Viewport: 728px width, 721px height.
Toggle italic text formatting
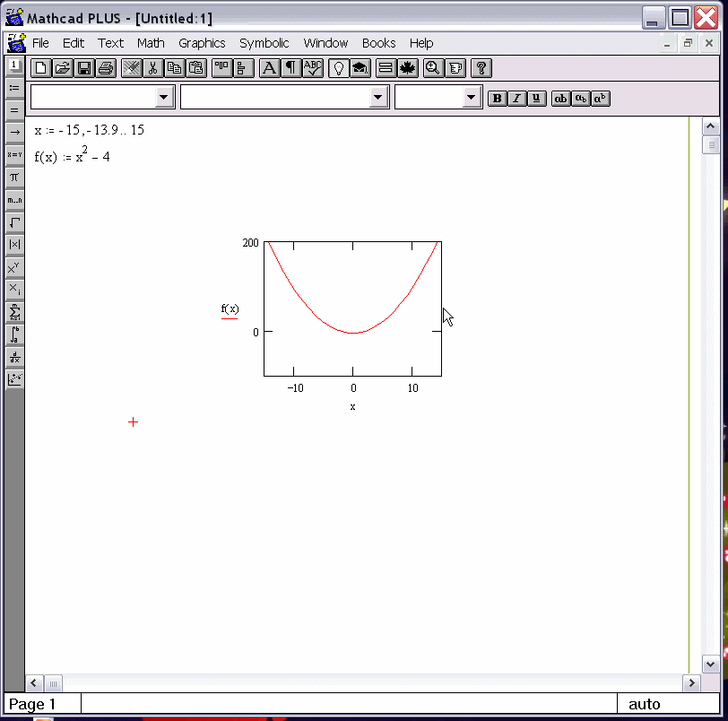[516, 99]
